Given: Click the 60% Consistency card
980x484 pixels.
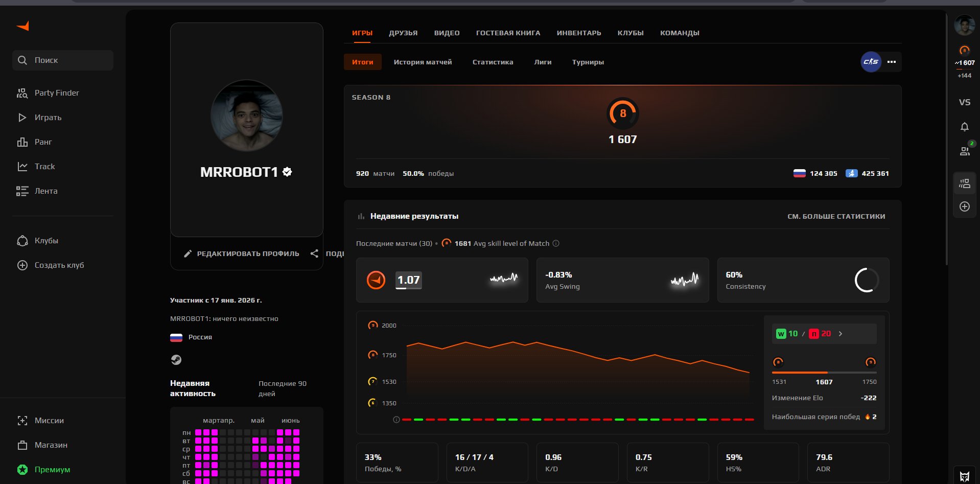Looking at the screenshot, I should pyautogui.click(x=803, y=280).
